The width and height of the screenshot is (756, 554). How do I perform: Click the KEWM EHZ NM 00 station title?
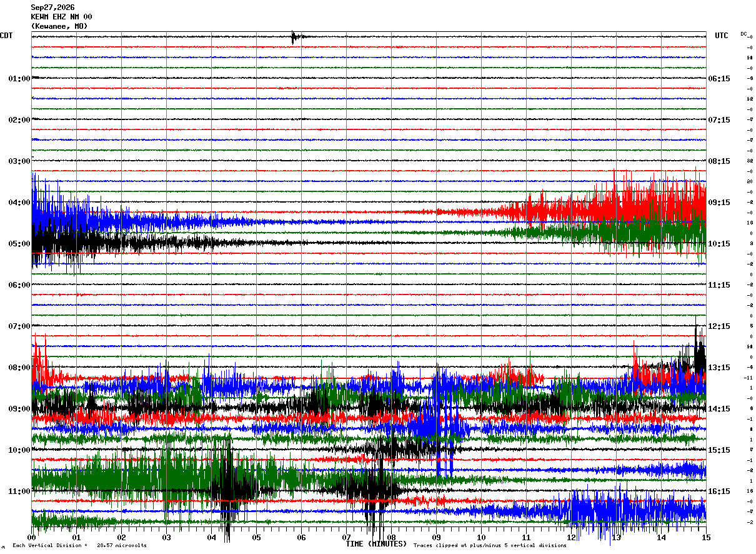click(61, 17)
